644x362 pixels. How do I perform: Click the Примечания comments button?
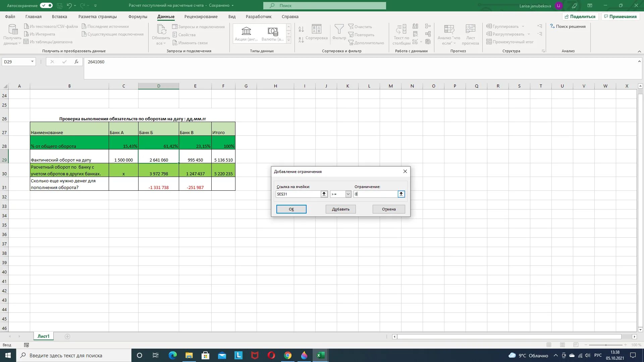coord(620,16)
